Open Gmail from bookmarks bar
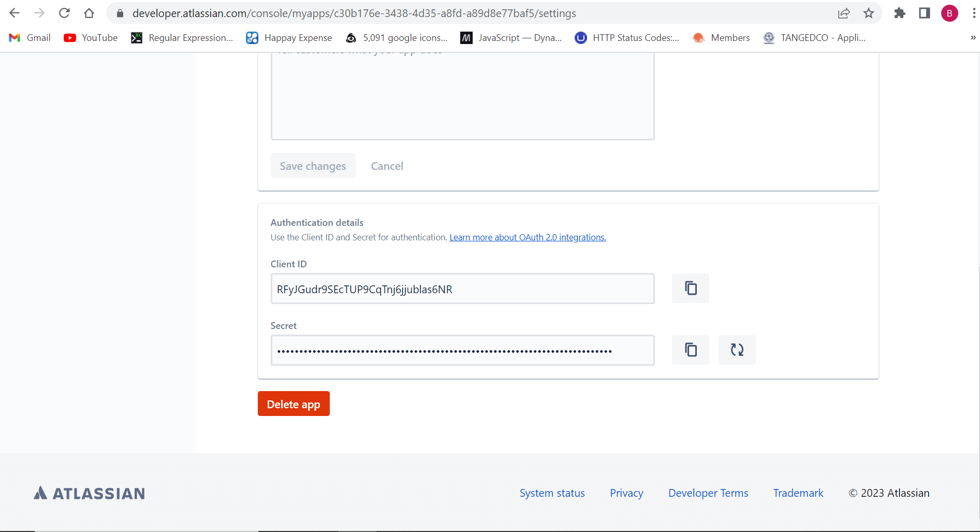Image resolution: width=980 pixels, height=532 pixels. pyautogui.click(x=29, y=37)
